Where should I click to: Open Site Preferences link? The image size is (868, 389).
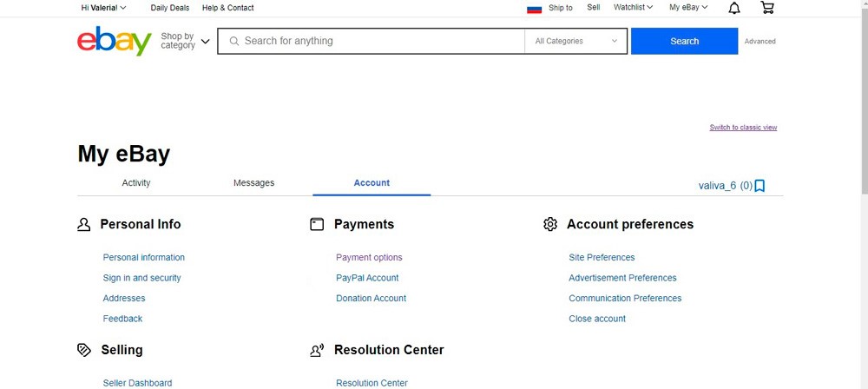pos(602,258)
